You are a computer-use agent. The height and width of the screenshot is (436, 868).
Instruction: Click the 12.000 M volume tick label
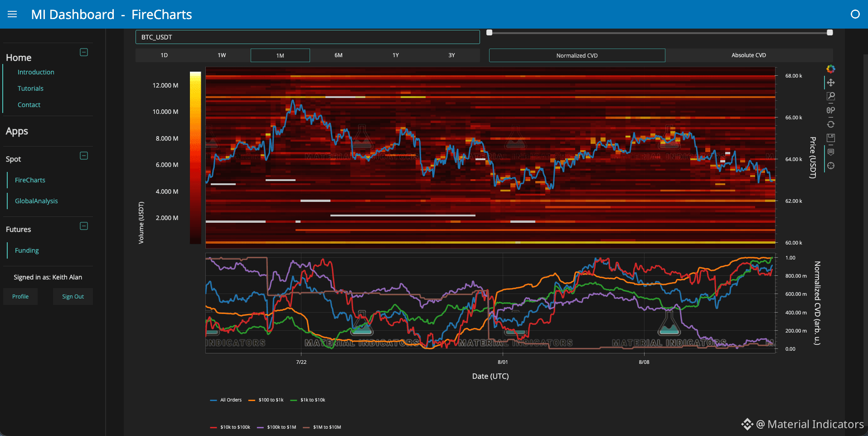tap(165, 85)
